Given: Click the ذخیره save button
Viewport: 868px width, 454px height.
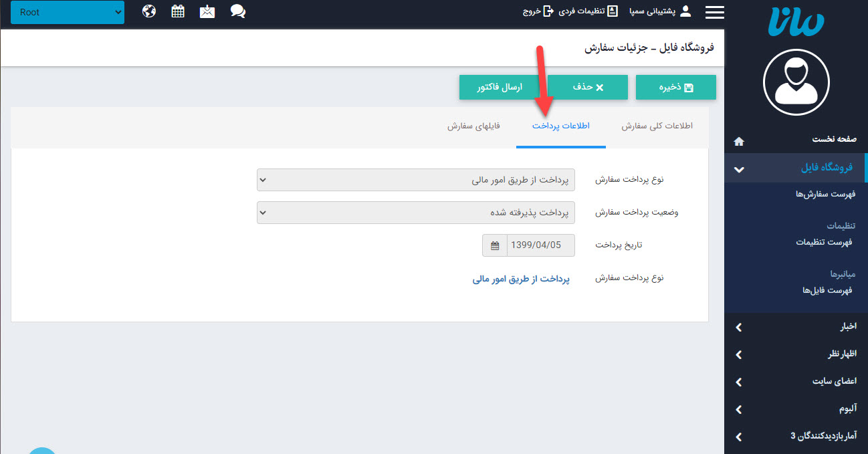Looking at the screenshot, I should tap(675, 87).
